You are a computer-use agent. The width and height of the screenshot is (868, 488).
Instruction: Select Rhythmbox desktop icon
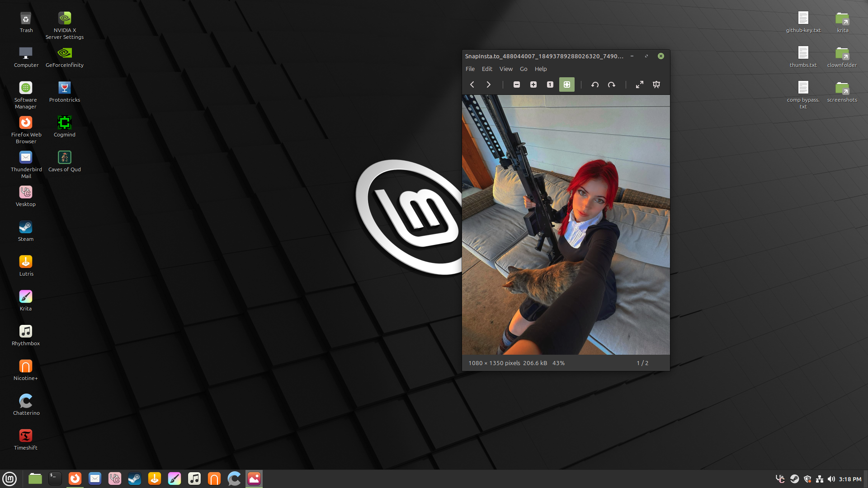(26, 335)
